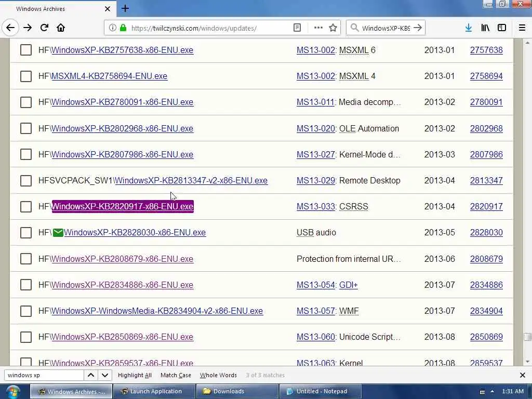Check the WindowsMedia-KB2834904 row checkbox

[x=26, y=311]
